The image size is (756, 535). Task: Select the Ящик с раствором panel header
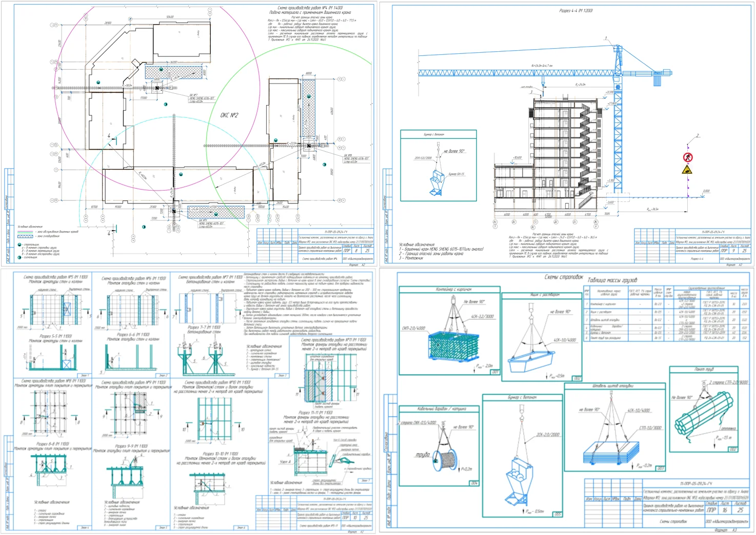543,295
